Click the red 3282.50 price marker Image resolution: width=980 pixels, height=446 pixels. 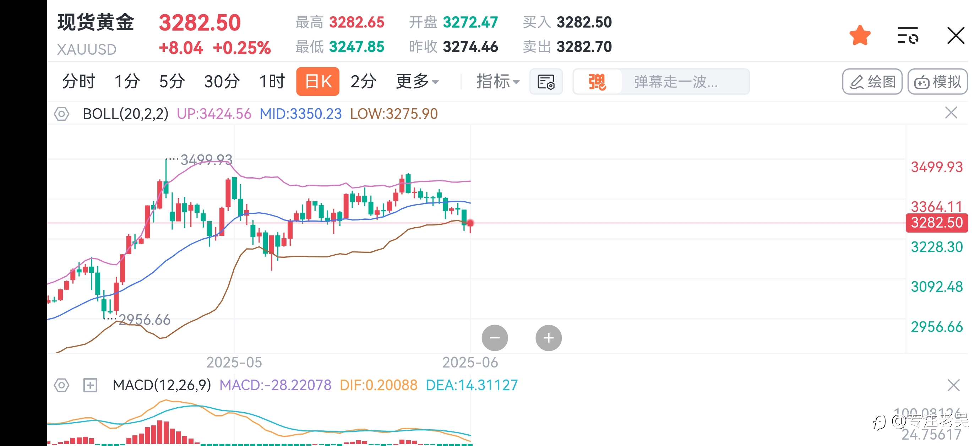tap(936, 223)
